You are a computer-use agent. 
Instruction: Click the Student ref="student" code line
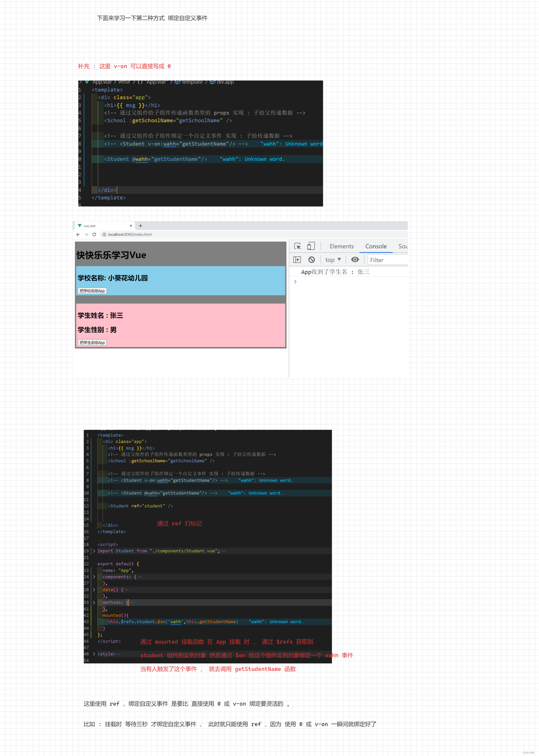click(x=140, y=506)
